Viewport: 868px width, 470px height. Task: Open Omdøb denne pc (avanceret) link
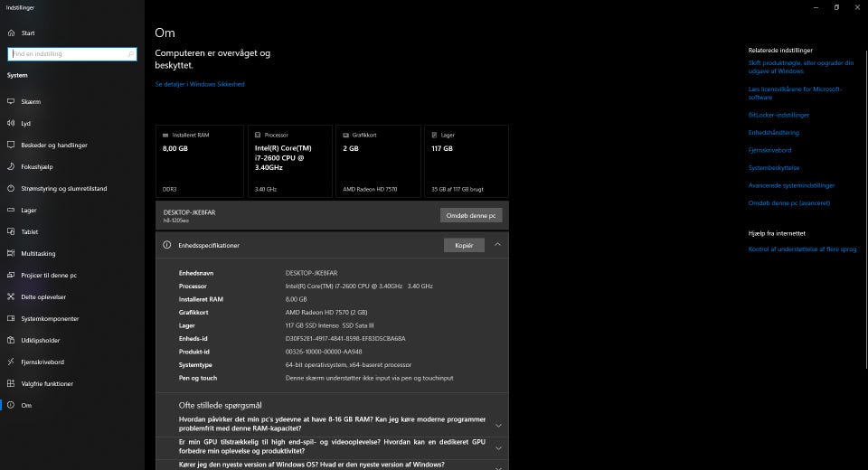[x=789, y=203]
